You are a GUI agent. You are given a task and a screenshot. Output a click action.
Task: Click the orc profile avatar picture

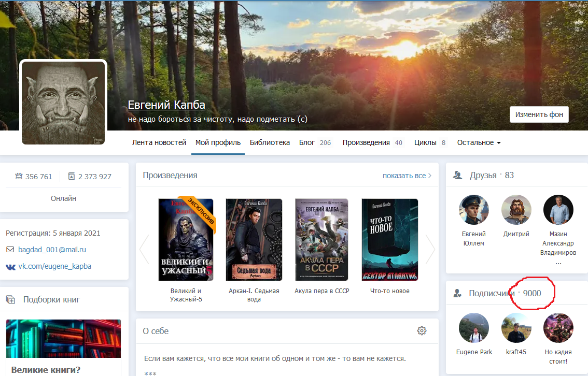coord(63,102)
